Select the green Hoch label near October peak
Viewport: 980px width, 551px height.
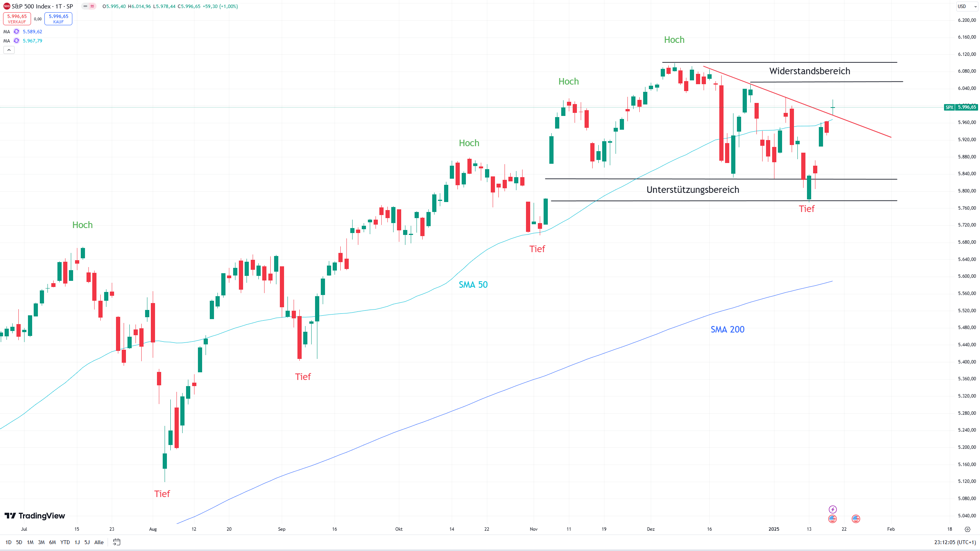469,143
